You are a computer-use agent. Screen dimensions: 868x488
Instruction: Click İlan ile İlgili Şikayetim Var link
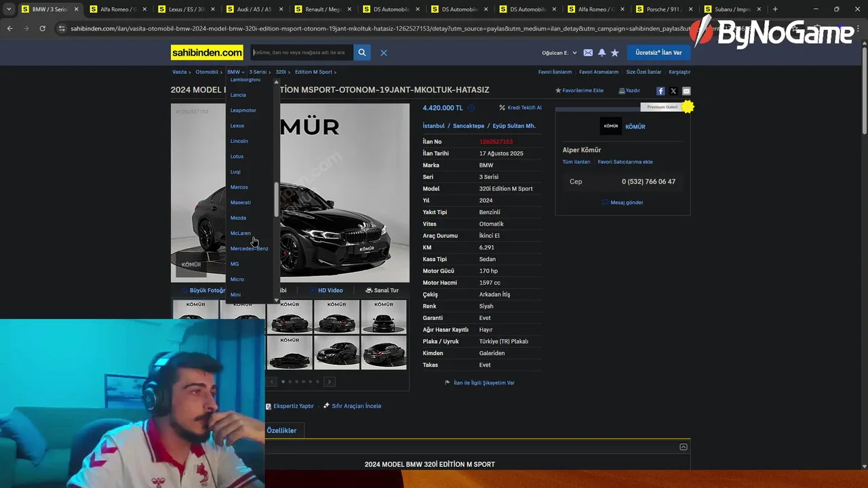click(x=479, y=383)
